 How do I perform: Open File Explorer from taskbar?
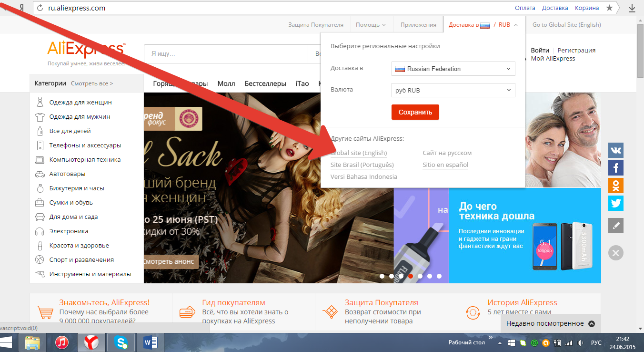32,342
